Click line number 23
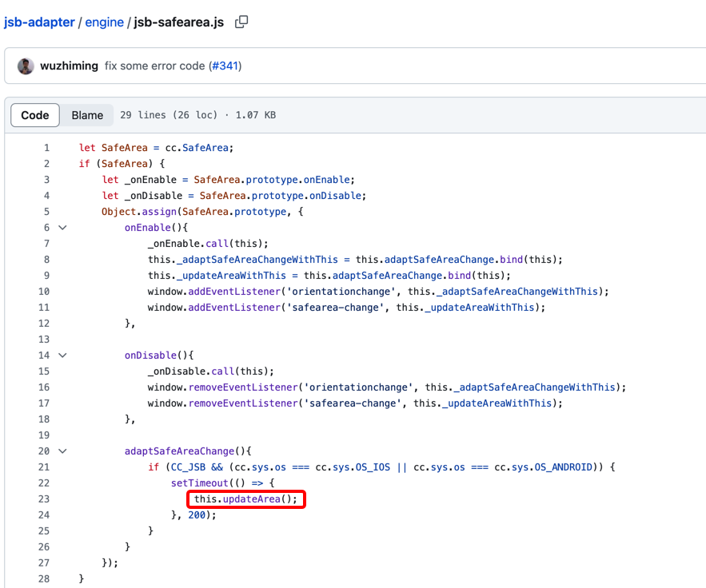This screenshot has height=588, width=706. point(43,499)
